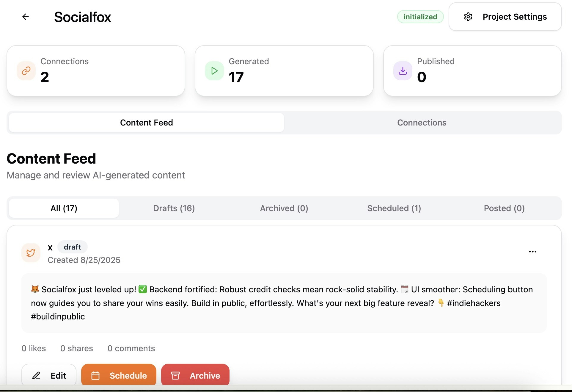Click the draft status badge
The image size is (572, 392).
pyautogui.click(x=72, y=247)
